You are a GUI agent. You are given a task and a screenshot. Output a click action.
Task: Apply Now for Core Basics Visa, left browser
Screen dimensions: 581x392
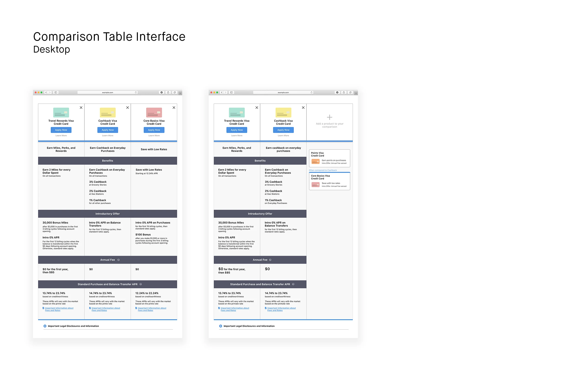coord(154,130)
